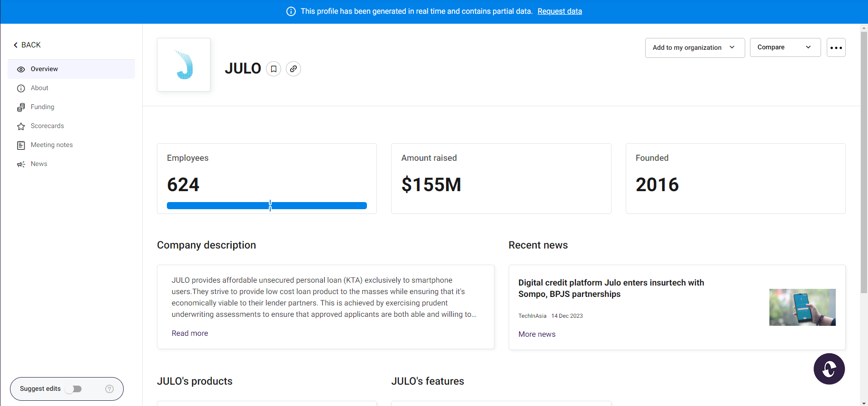This screenshot has width=868, height=406.
Task: Toggle the Suggest edits switch
Action: pos(74,389)
